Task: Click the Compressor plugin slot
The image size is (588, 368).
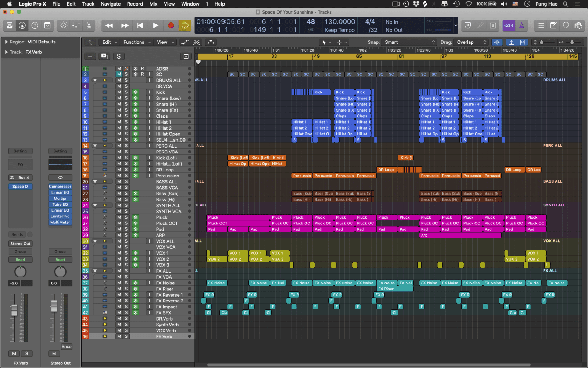Action: pos(60,187)
